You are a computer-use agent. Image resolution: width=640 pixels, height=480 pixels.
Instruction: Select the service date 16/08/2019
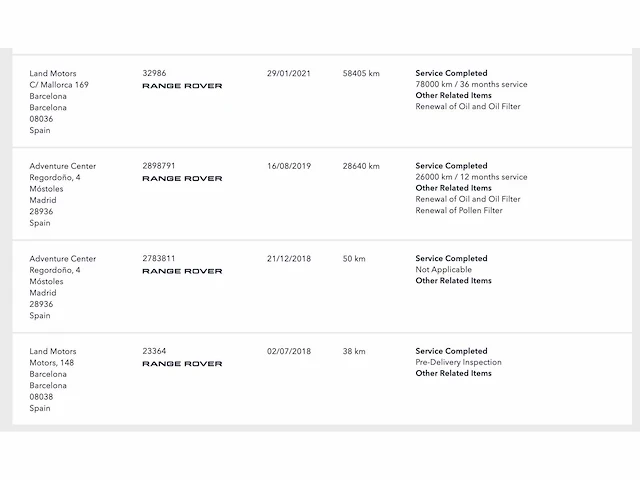(289, 166)
